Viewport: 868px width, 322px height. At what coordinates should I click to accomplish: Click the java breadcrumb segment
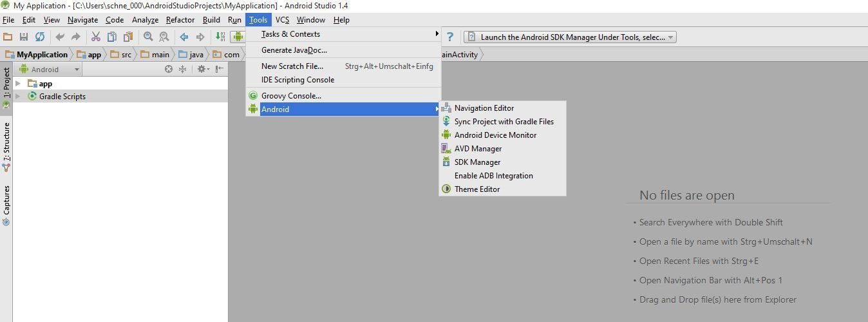pos(191,55)
